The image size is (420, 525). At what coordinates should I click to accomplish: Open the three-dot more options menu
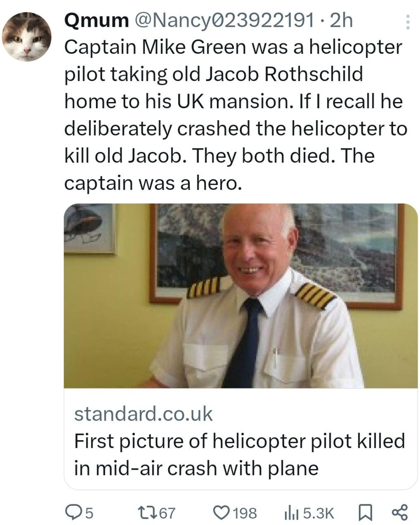pyautogui.click(x=407, y=22)
